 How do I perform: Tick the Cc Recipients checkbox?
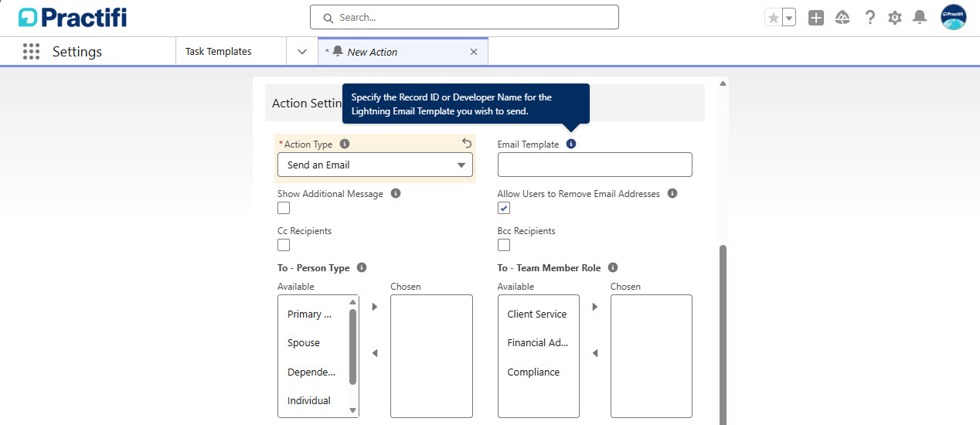click(x=284, y=245)
